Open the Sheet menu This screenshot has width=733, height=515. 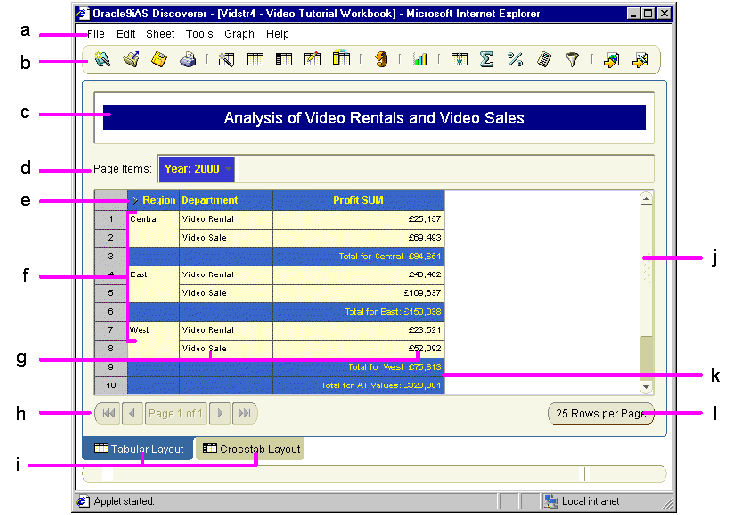pos(160,34)
